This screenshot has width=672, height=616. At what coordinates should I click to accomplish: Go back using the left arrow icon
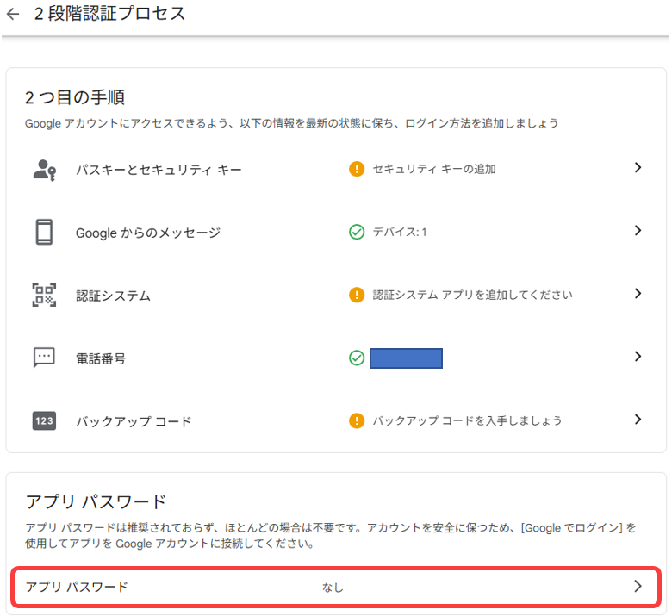(13, 14)
